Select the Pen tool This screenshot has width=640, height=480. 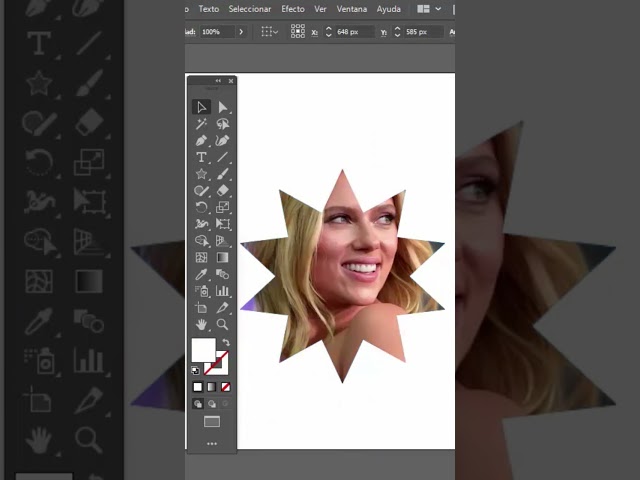coord(201,141)
